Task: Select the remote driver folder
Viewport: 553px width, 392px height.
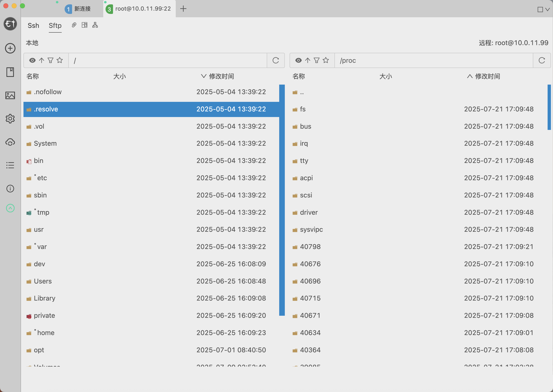Action: point(418,212)
